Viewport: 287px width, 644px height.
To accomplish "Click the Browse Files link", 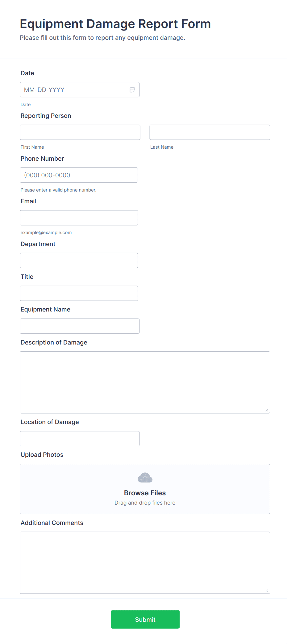I will coord(145,493).
